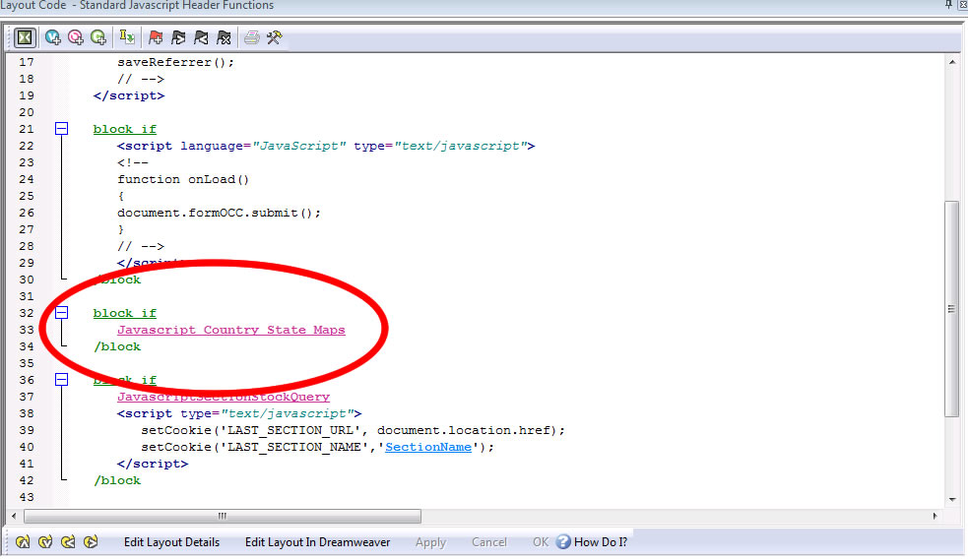Collapse the block if at line 36
Screen dimensions: 968x560
(x=61, y=380)
